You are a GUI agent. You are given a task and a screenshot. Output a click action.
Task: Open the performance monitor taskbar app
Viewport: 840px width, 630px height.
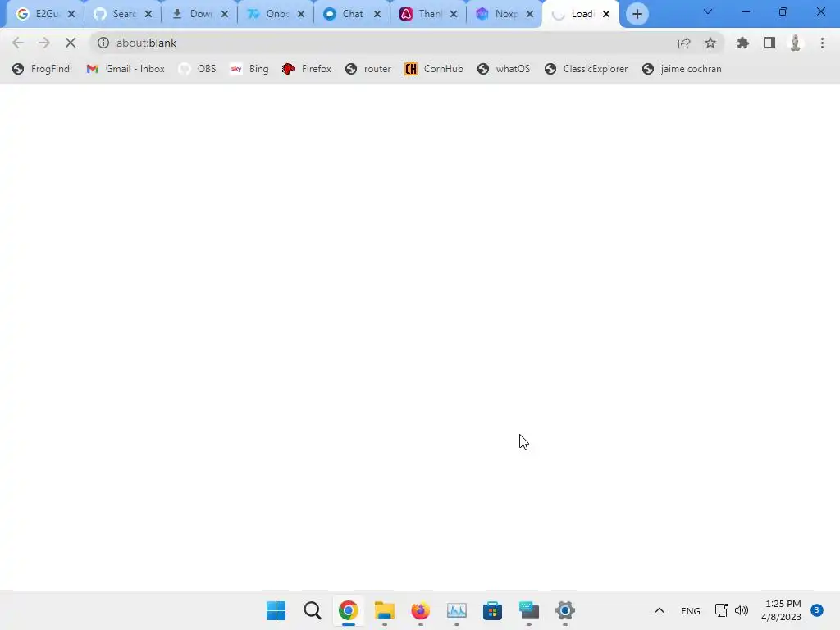[x=456, y=610]
